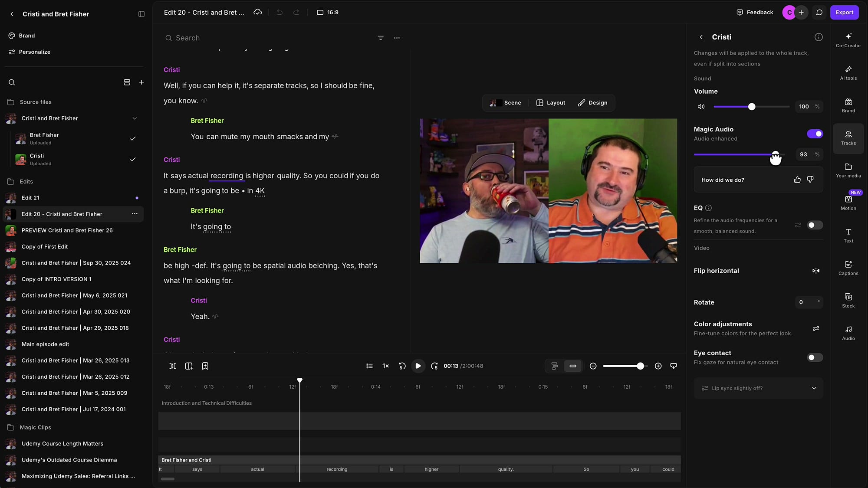Screen dimensions: 868x488
Task: Open the 1x playback speed menu
Action: (x=385, y=366)
